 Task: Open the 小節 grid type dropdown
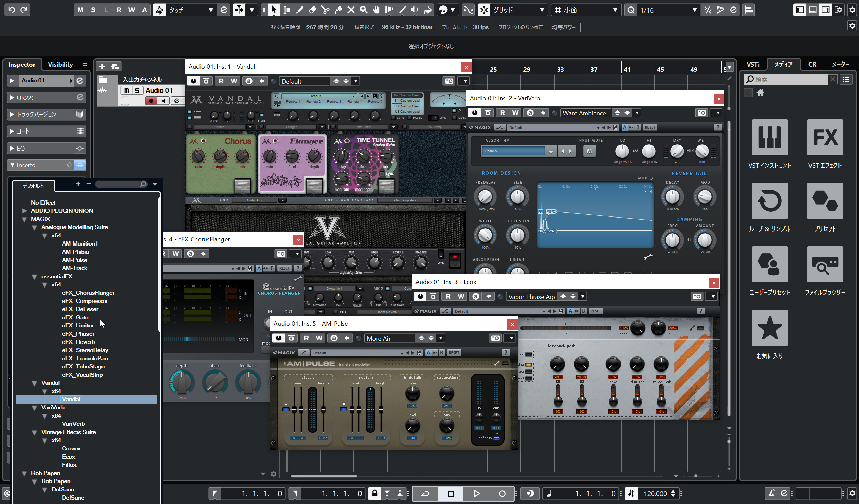[x=586, y=10]
